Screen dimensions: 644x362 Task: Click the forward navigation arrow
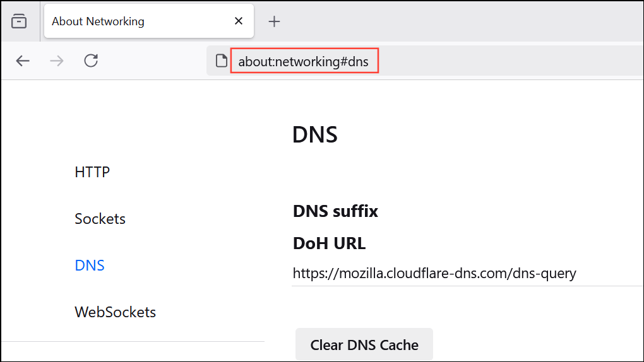click(x=57, y=61)
